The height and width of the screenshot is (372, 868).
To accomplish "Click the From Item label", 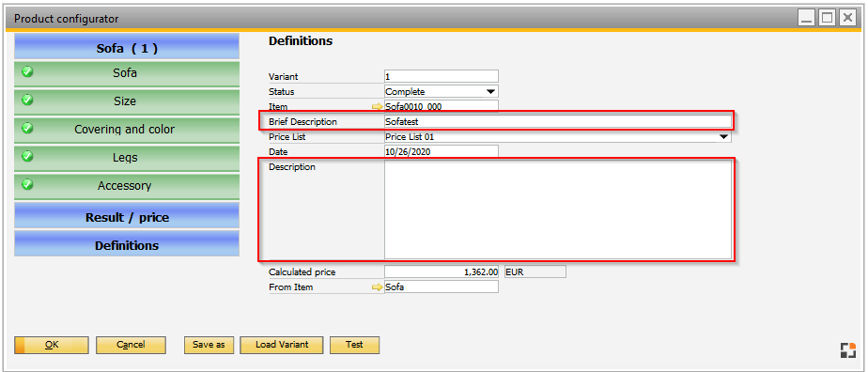I will 290,287.
